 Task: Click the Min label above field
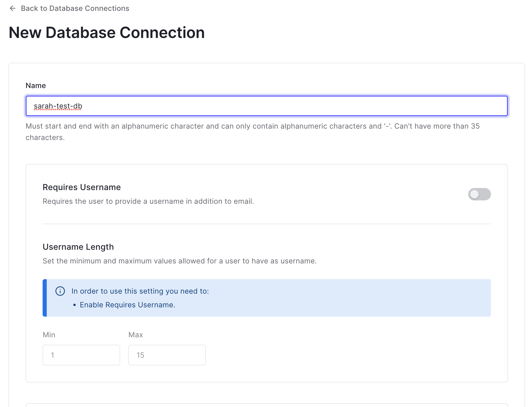(49, 335)
